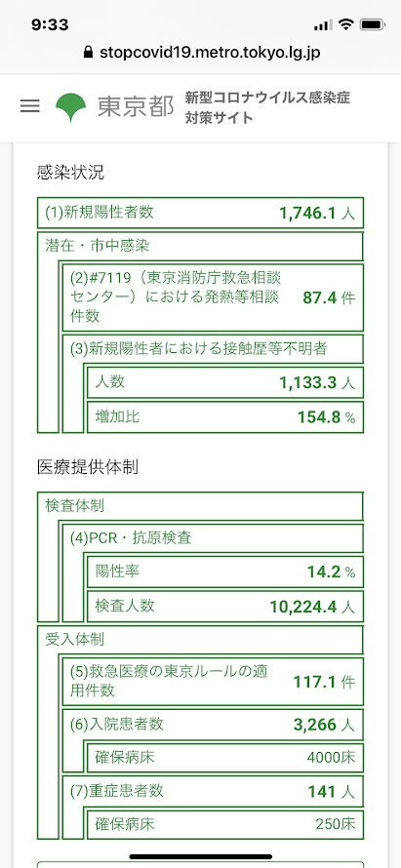
Task: Tap the 陽性率 14.2% row
Action: (225, 572)
